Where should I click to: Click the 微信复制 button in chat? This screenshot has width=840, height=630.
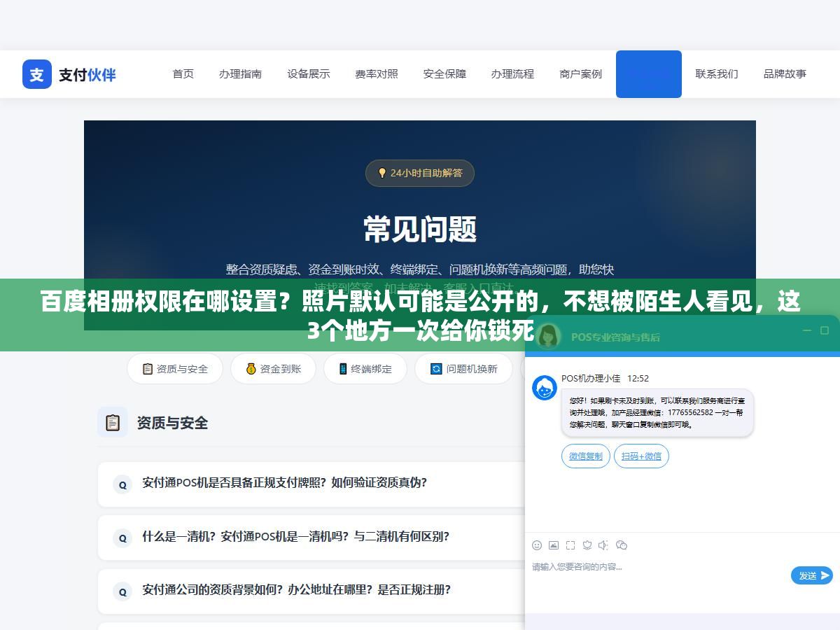586,456
